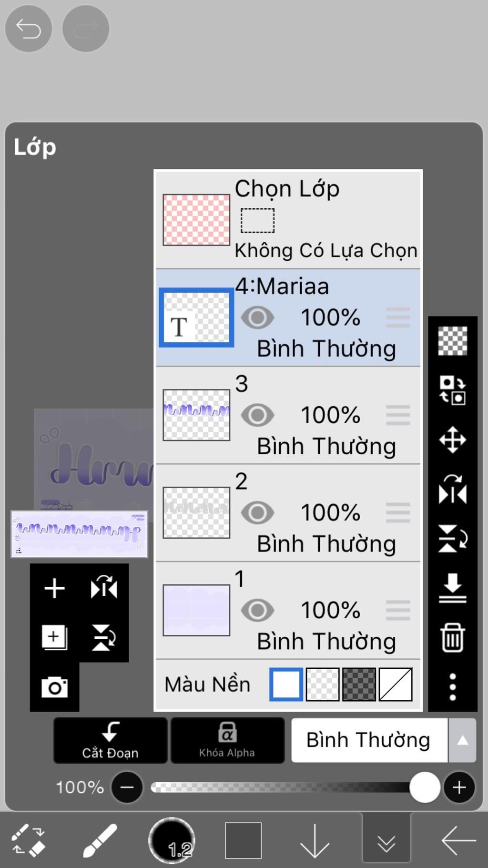The image size is (488, 868).
Task: Select layer 2 in the layer list
Action: (x=288, y=513)
